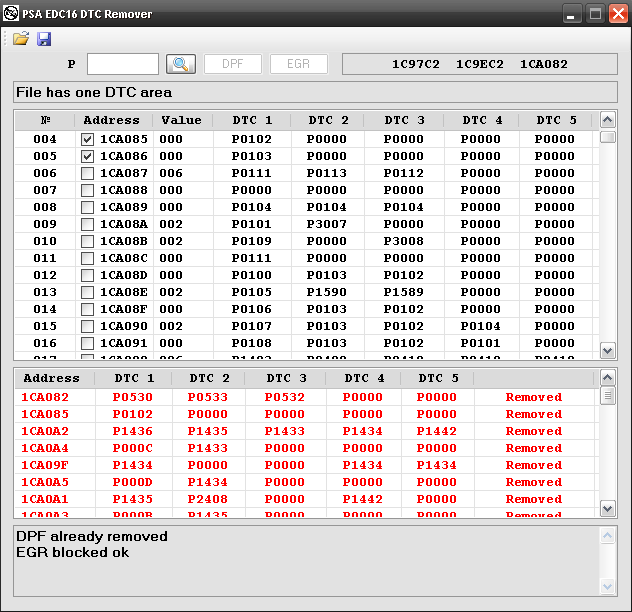
Task: Click the P3007 cell in row 009
Action: point(326,224)
